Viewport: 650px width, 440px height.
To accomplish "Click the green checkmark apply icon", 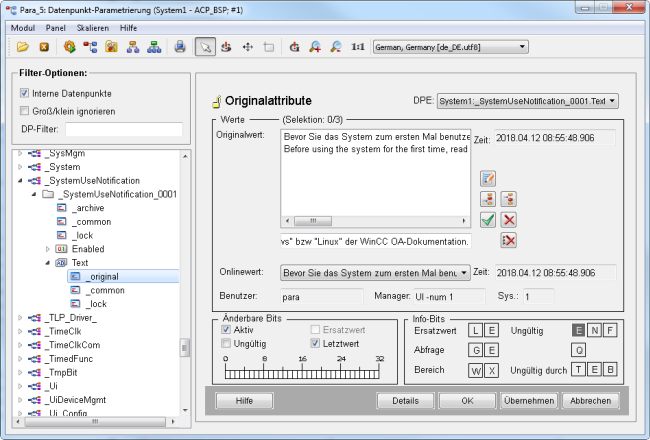I will 488,220.
